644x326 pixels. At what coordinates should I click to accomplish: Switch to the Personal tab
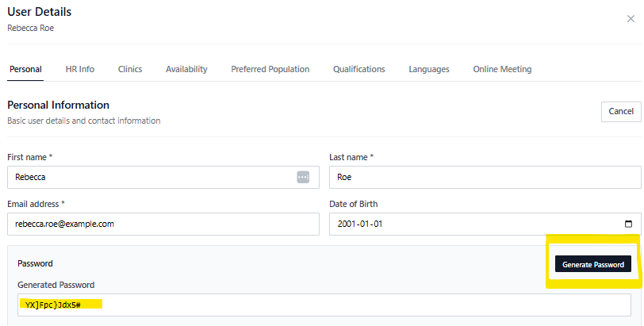pyautogui.click(x=25, y=69)
